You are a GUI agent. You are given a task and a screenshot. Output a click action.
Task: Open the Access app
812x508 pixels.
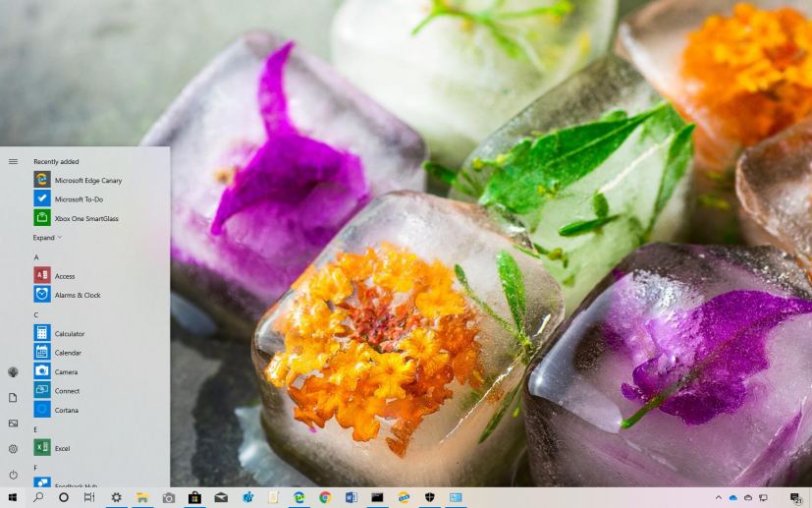pyautogui.click(x=54, y=276)
